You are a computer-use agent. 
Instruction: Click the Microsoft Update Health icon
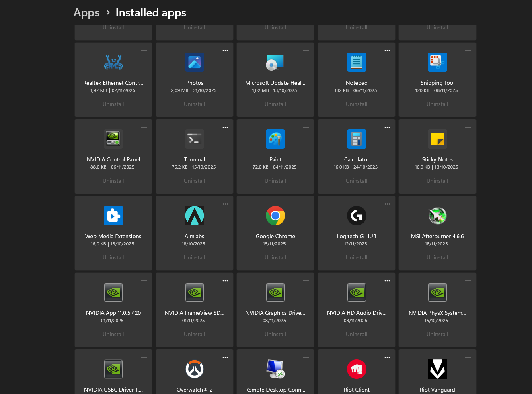(x=275, y=62)
